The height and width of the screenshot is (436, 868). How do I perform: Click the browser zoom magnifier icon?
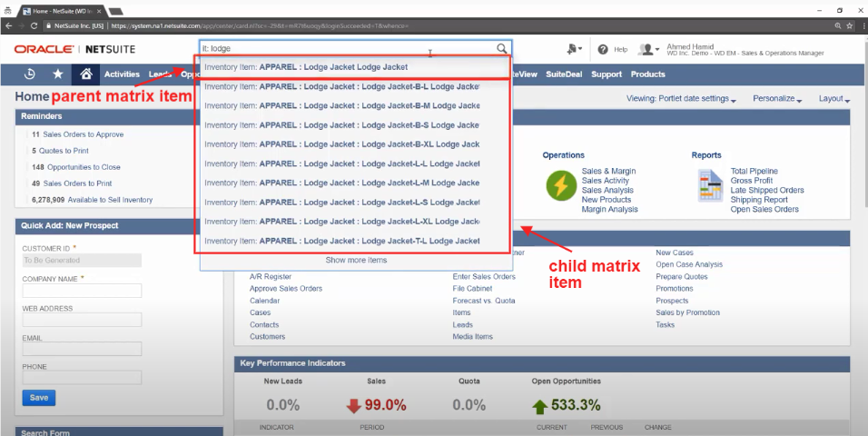tap(837, 25)
